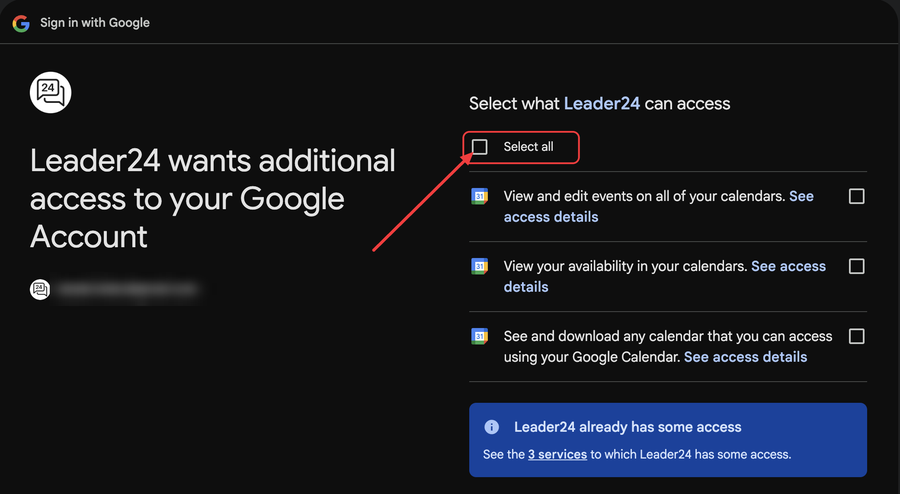Open access details for 'See and download' permission
The height and width of the screenshot is (494, 900).
pos(746,357)
